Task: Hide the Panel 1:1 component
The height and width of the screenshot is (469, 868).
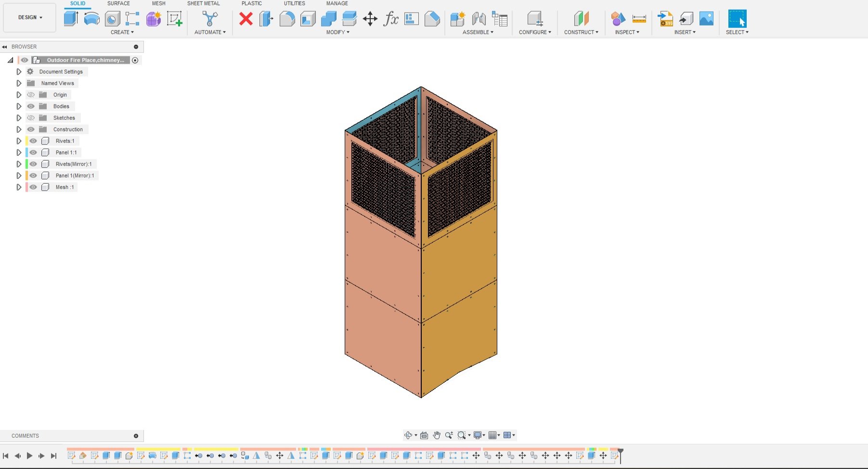Action: pyautogui.click(x=33, y=152)
